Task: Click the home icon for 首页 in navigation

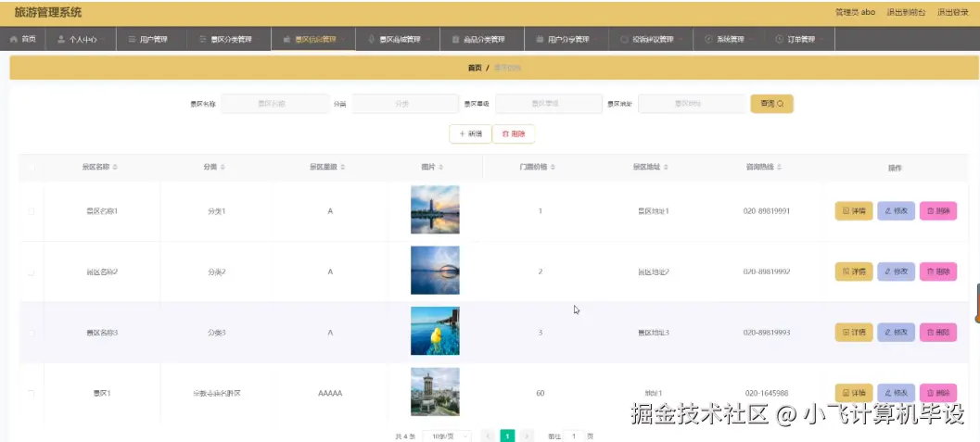Action: tap(14, 39)
